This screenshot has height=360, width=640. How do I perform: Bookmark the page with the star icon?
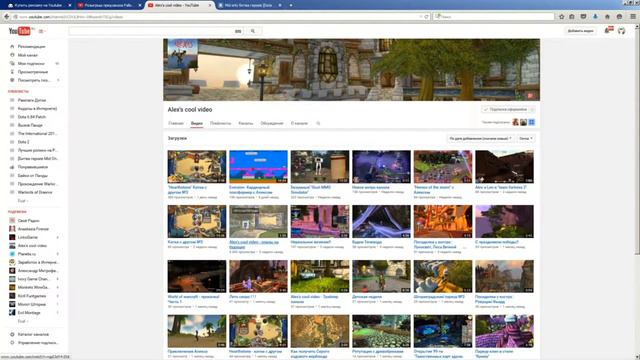[x=562, y=17]
